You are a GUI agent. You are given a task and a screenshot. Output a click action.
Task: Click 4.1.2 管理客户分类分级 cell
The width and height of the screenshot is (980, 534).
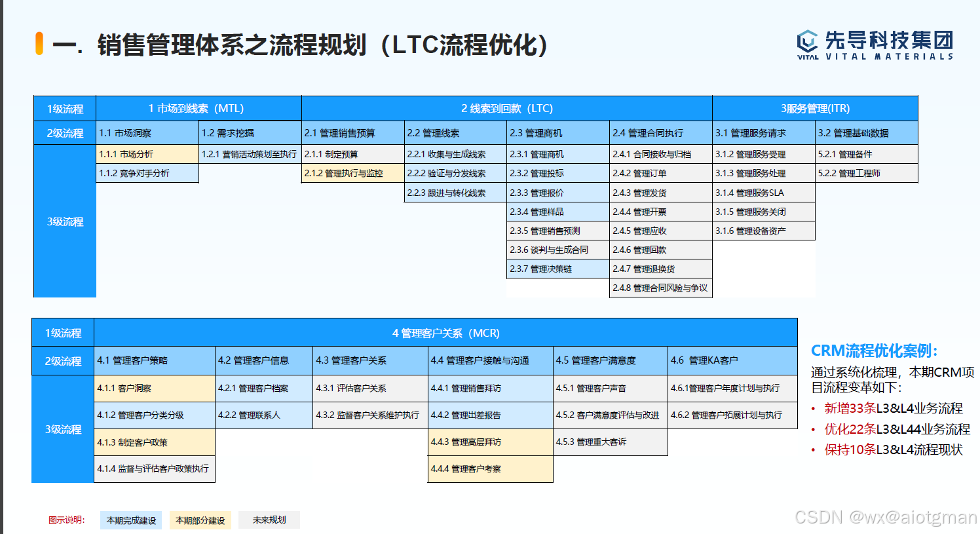pos(155,415)
